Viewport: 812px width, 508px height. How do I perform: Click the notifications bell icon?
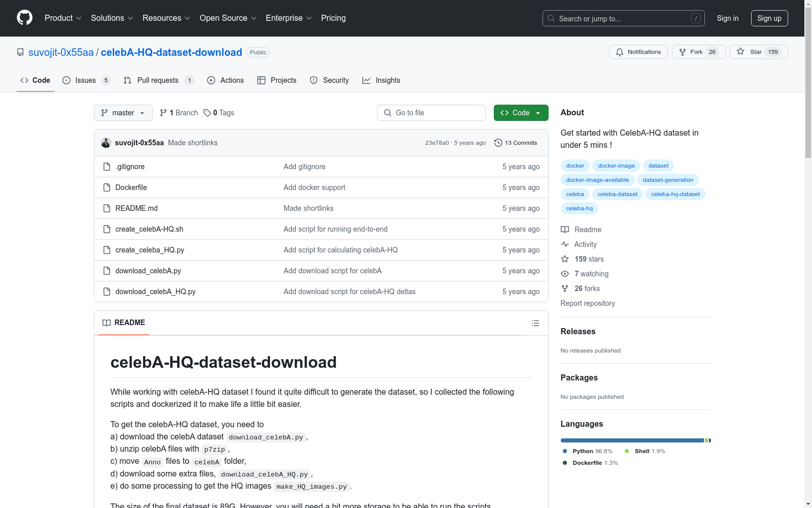click(620, 52)
